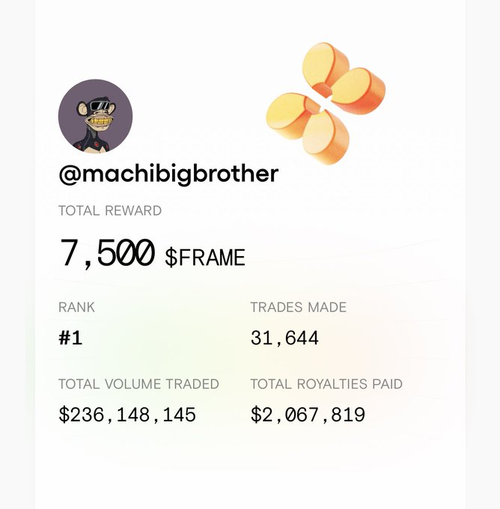Select the TOTAL VOLUME TRADED label
This screenshot has height=509, width=500.
(x=139, y=384)
